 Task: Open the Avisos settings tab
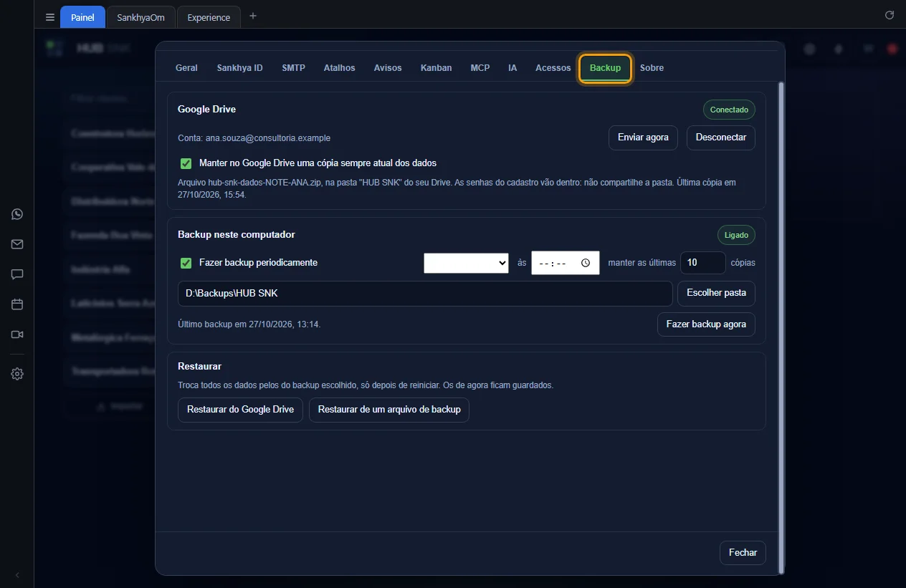coord(388,68)
